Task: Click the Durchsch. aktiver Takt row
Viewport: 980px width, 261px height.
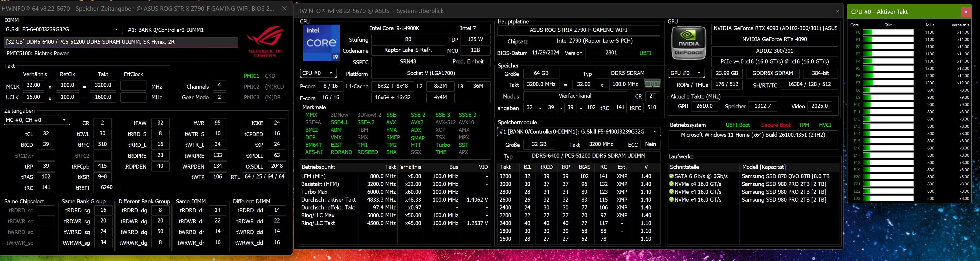Action: click(x=394, y=200)
